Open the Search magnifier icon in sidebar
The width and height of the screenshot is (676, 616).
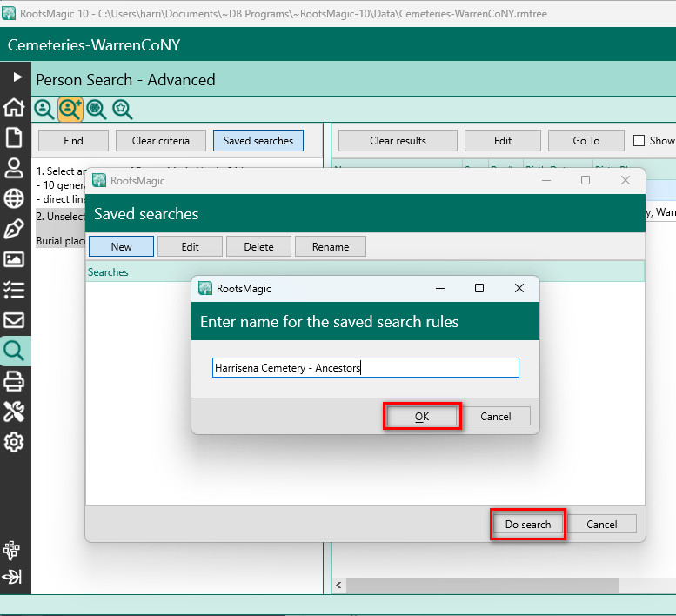pyautogui.click(x=14, y=351)
